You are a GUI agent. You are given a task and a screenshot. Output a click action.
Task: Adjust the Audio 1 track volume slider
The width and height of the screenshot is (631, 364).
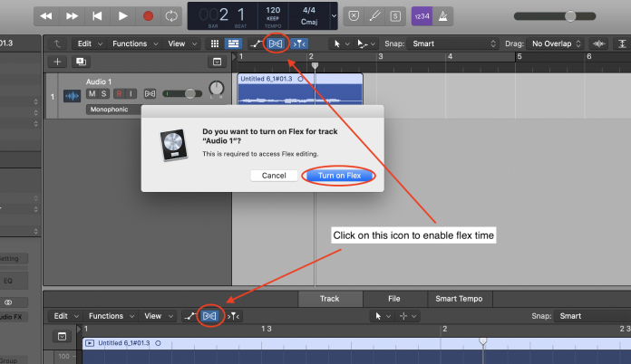(x=182, y=93)
